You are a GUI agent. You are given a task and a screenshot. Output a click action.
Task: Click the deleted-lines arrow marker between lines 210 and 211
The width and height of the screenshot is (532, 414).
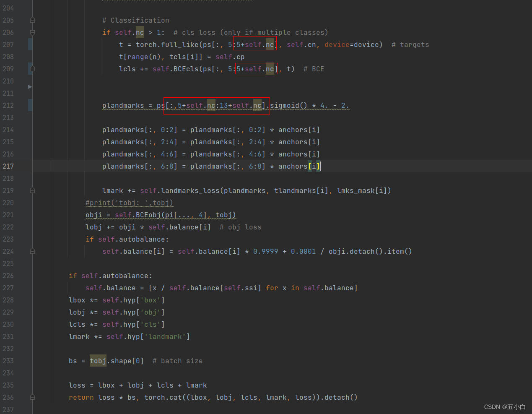(30, 87)
